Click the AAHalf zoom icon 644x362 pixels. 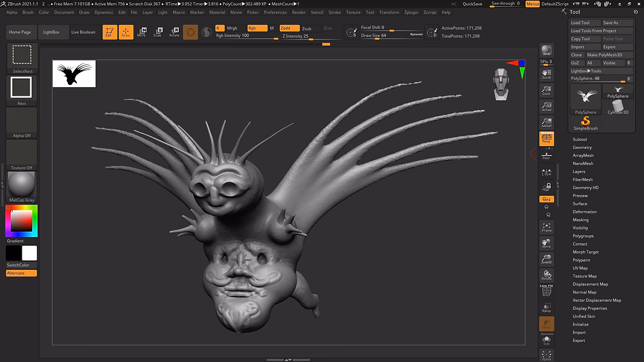546,123
